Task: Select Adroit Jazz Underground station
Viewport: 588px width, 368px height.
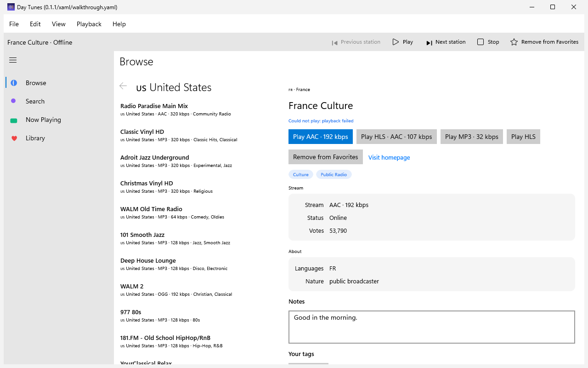Action: [198, 161]
